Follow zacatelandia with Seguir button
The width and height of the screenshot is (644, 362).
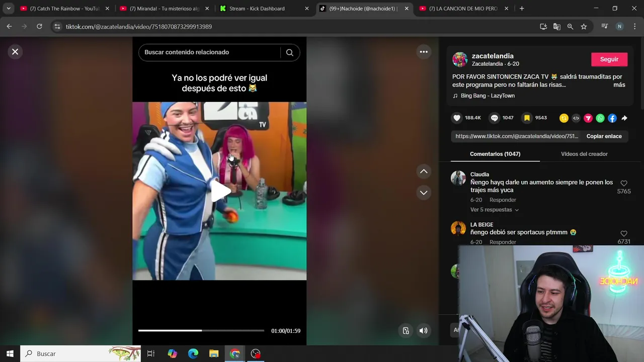609,59
